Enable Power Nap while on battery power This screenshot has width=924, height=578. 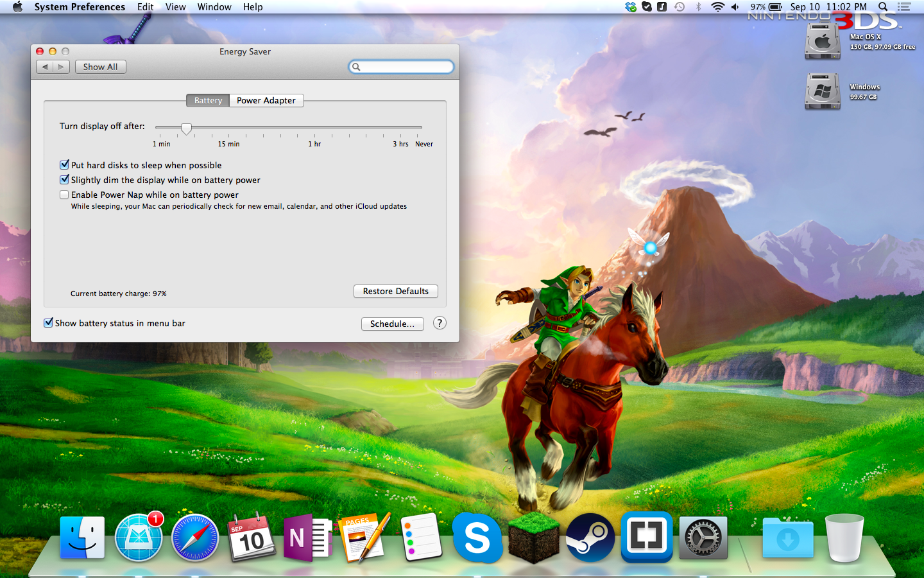pos(64,195)
